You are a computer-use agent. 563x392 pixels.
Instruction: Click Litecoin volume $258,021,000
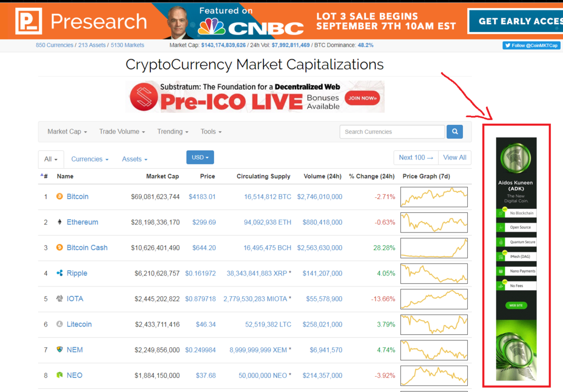pos(322,324)
